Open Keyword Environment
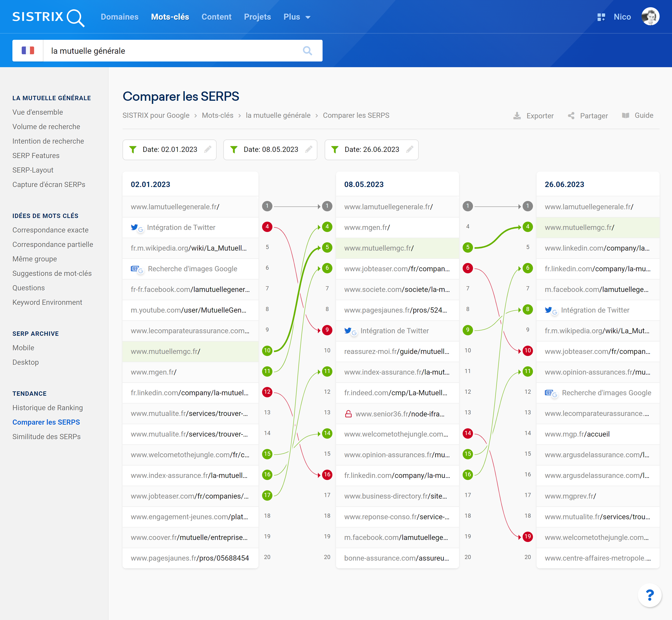The height and width of the screenshot is (620, 672). pyautogui.click(x=47, y=302)
